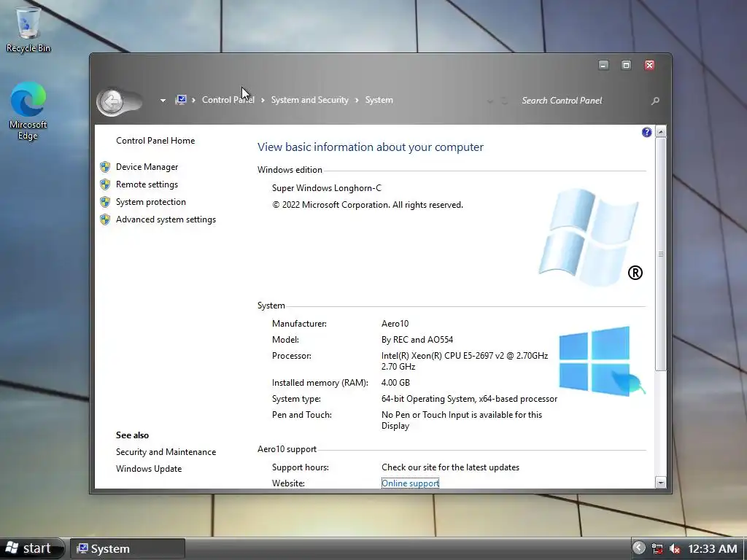Image resolution: width=747 pixels, height=560 pixels.
Task: Click the shield icon beside System protection
Action: (105, 202)
